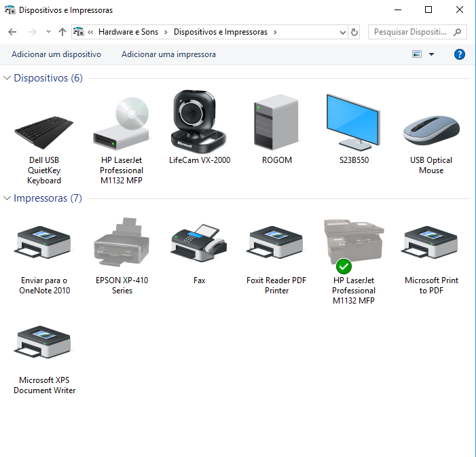Image resolution: width=476 pixels, height=457 pixels.
Task: Open the view options dropdown arrow
Action: pyautogui.click(x=431, y=54)
